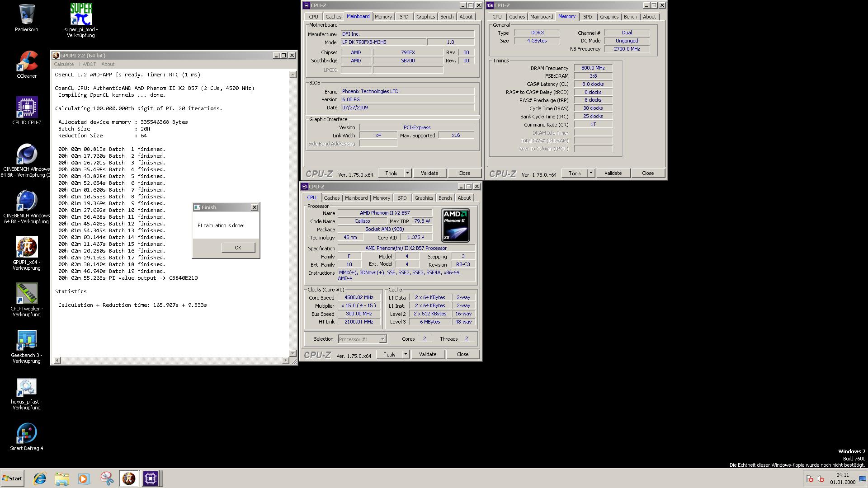Click Validate in CPU-Z Memory window
Screen dimensions: 868x488
tap(613, 173)
